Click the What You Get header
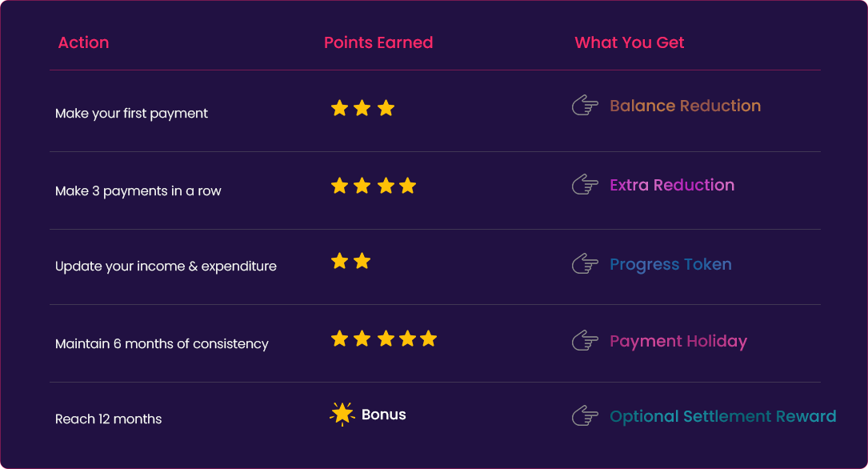This screenshot has width=868, height=469. coord(630,42)
